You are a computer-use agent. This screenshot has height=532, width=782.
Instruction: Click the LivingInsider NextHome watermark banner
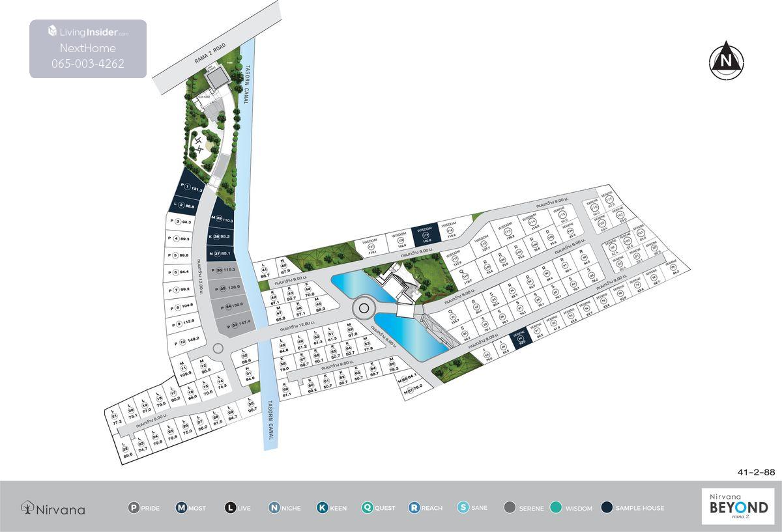click(88, 49)
